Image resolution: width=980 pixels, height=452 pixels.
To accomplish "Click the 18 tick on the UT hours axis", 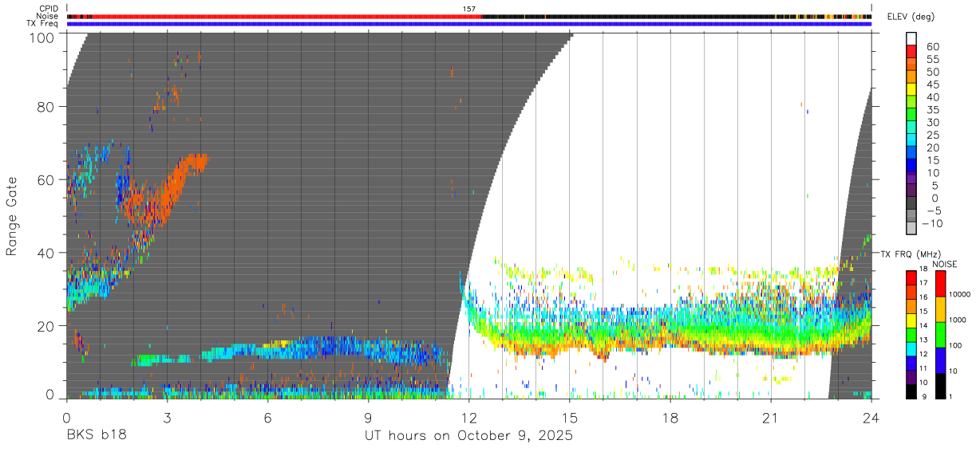I will [x=670, y=417].
